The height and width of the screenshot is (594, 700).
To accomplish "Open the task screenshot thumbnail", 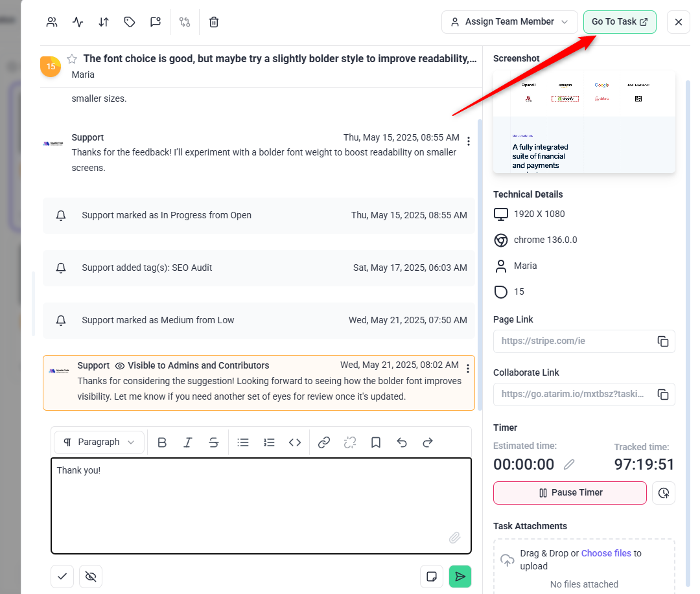I will point(584,122).
